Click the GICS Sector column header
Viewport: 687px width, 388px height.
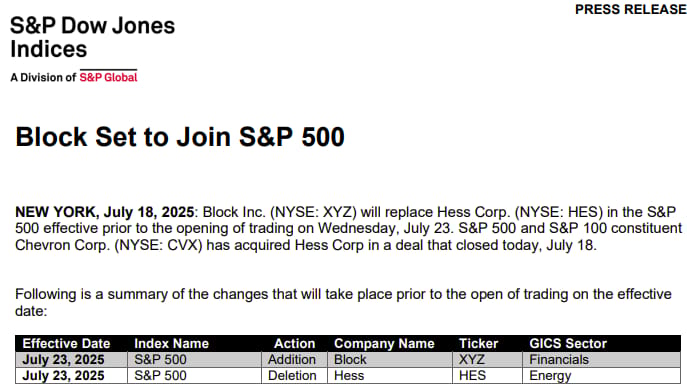568,343
